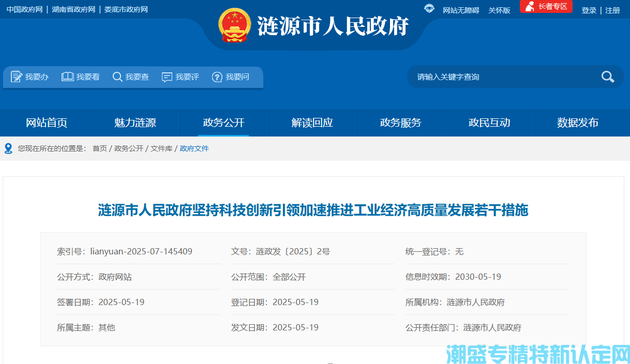Select the 政务公开 navigation tab
The width and height of the screenshot is (630, 364).
point(223,123)
